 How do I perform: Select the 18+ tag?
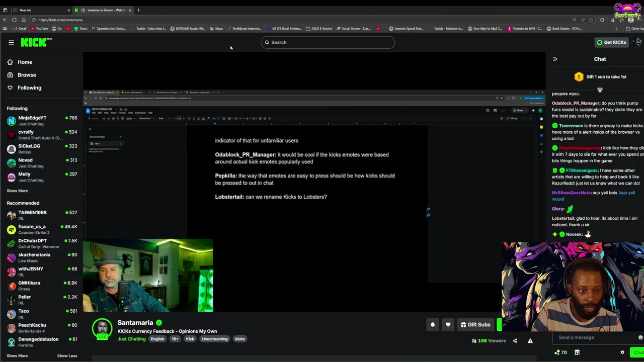(175, 339)
